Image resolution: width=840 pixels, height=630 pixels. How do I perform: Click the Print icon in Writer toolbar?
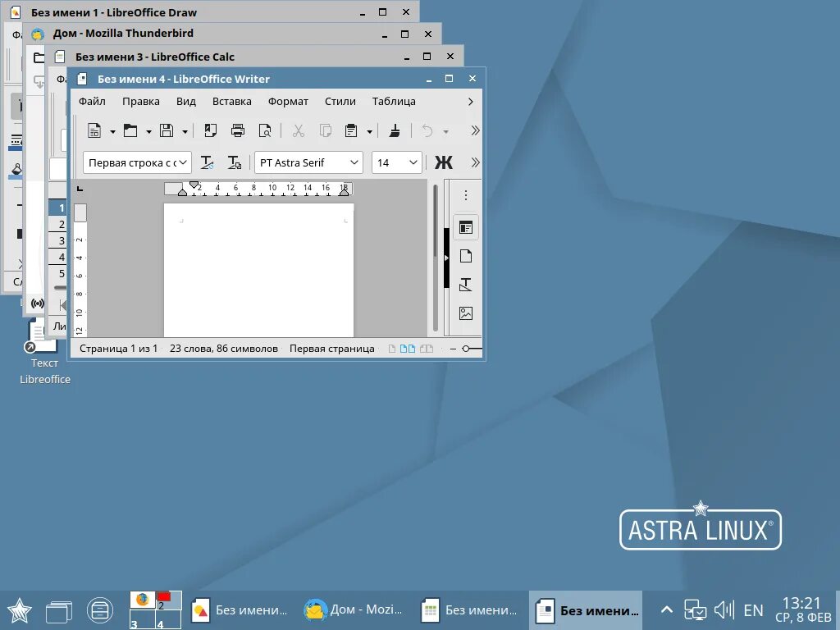(237, 130)
